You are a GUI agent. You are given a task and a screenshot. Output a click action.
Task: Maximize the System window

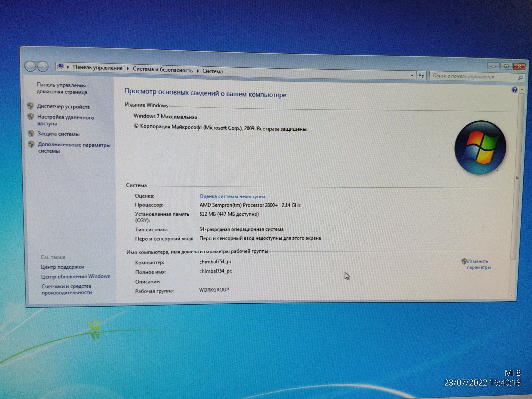(x=506, y=66)
